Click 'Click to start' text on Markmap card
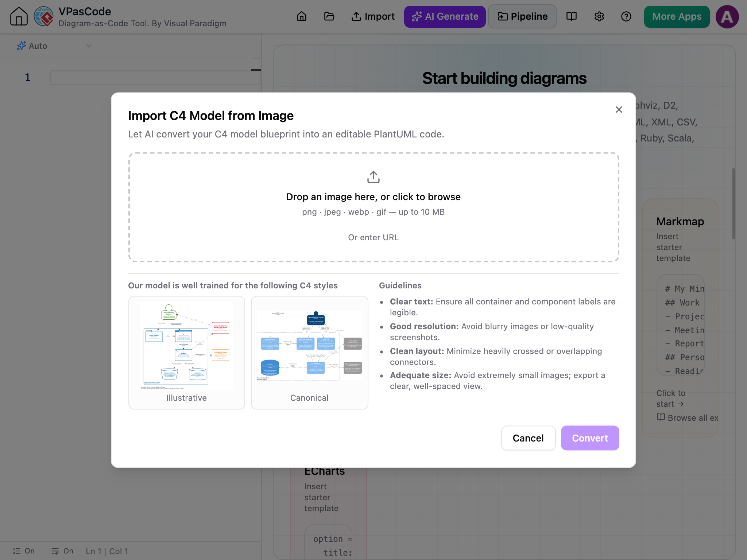The image size is (747, 560). point(671,398)
